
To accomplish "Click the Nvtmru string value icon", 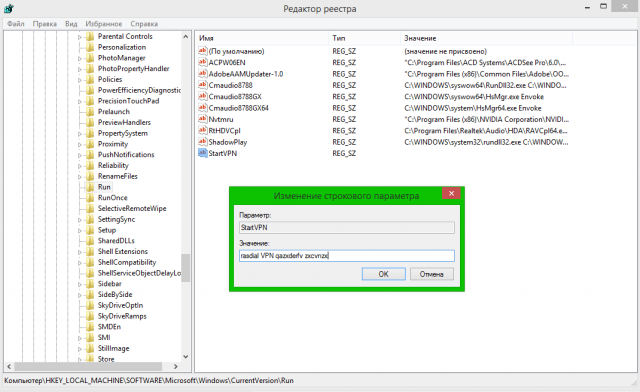I will pyautogui.click(x=202, y=119).
